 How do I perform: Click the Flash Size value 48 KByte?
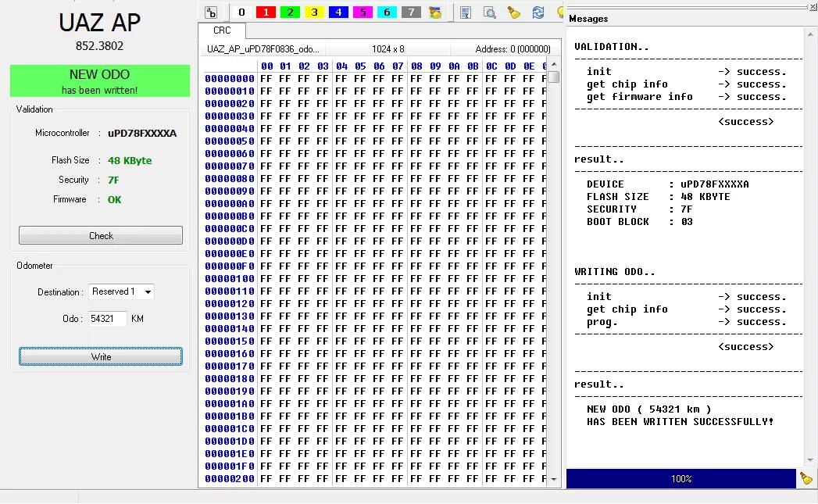(x=130, y=161)
